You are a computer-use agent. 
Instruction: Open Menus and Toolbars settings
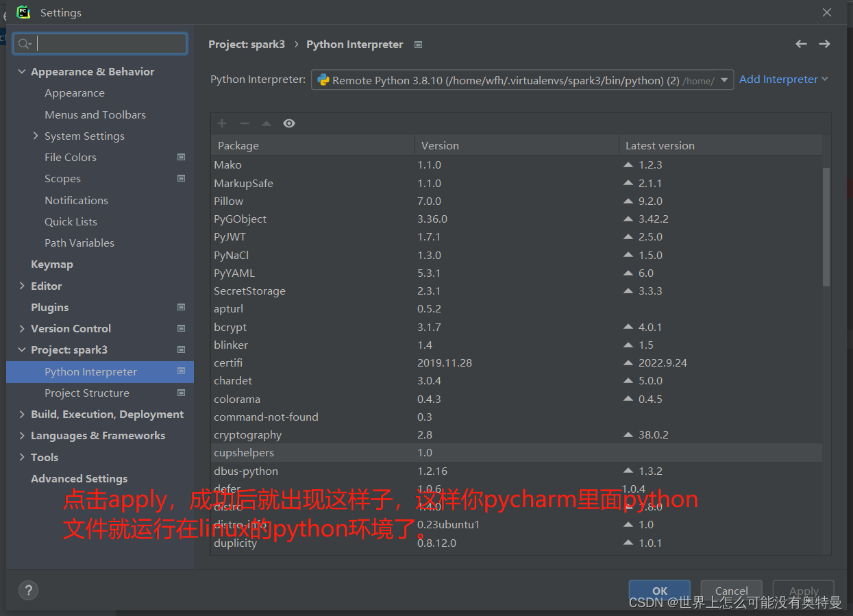[x=95, y=114]
